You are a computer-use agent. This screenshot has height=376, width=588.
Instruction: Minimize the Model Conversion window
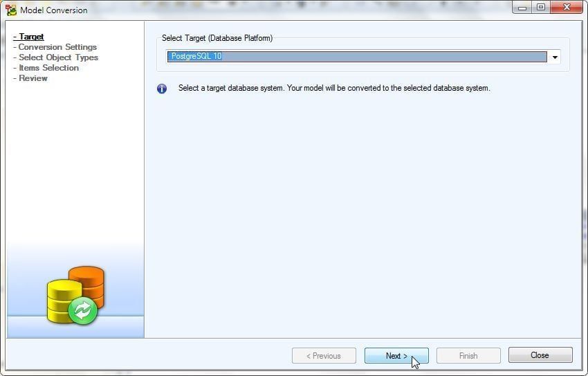[523, 8]
